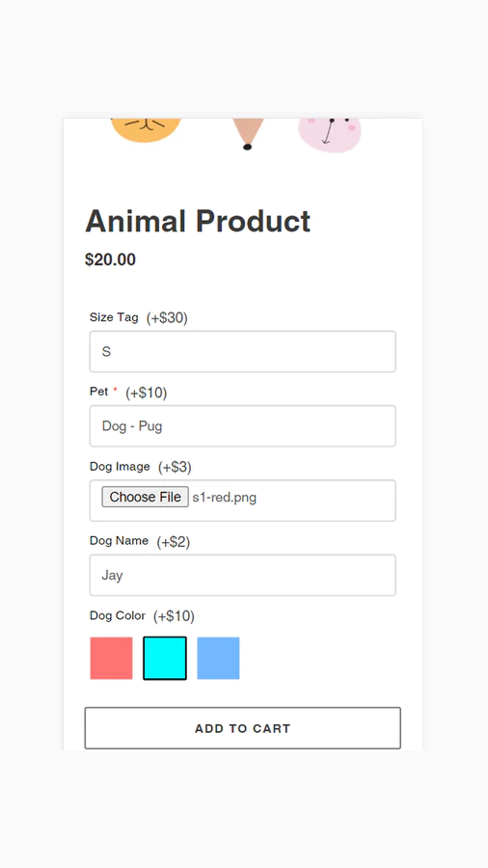The image size is (488, 868).
Task: Click the Animal Product title
Action: (x=198, y=222)
